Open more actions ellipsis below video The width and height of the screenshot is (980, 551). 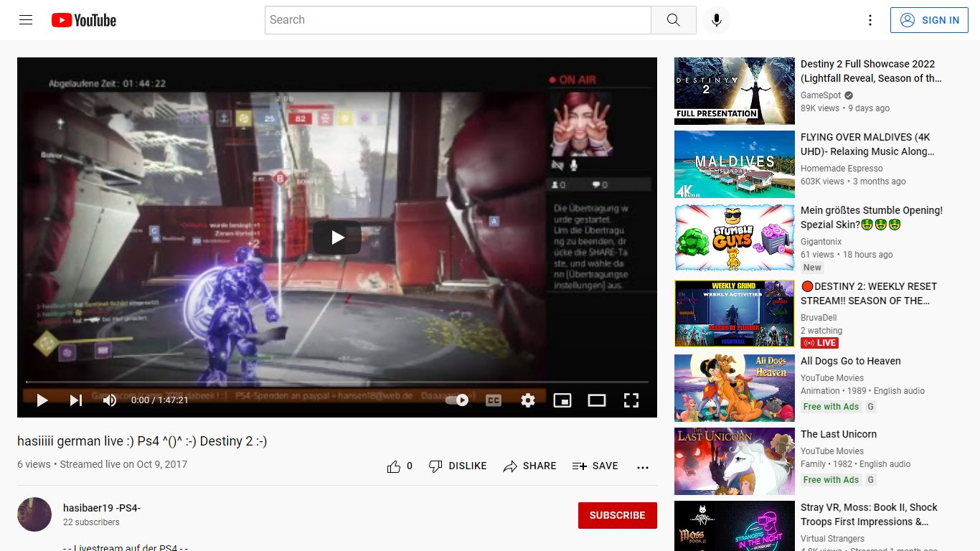(643, 466)
